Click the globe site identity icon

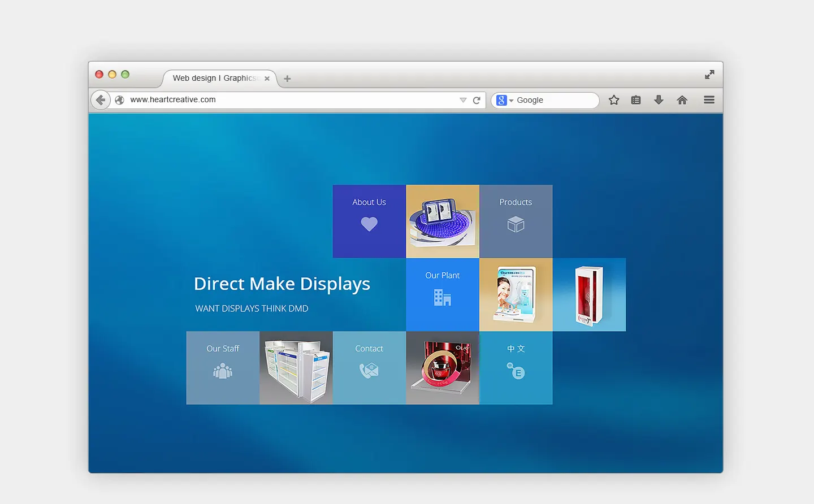(119, 100)
